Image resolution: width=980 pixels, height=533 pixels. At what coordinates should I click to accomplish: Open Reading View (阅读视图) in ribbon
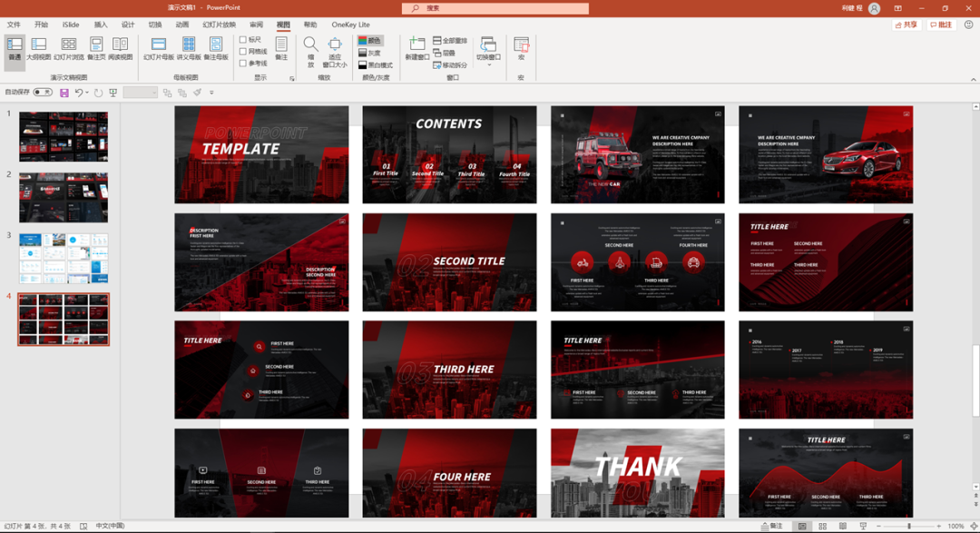(x=120, y=49)
